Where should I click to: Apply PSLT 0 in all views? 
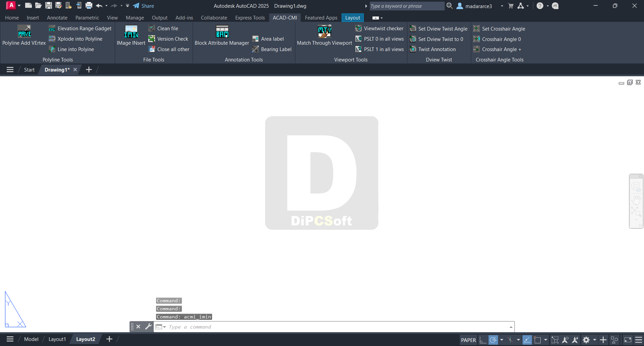click(380, 39)
